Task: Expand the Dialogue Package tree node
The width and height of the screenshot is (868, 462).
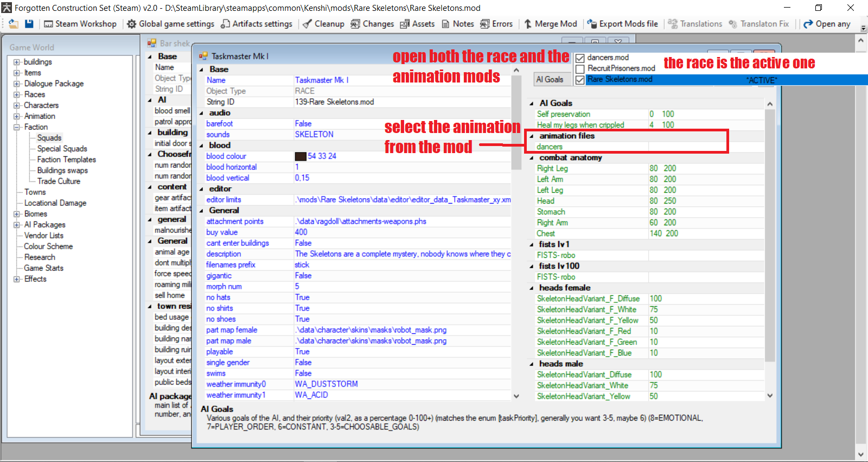Action: pyautogui.click(x=17, y=84)
